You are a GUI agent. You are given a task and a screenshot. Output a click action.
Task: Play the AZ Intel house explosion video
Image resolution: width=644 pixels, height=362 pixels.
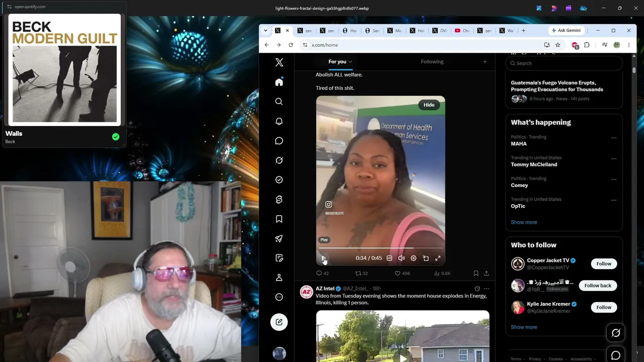(x=403, y=358)
